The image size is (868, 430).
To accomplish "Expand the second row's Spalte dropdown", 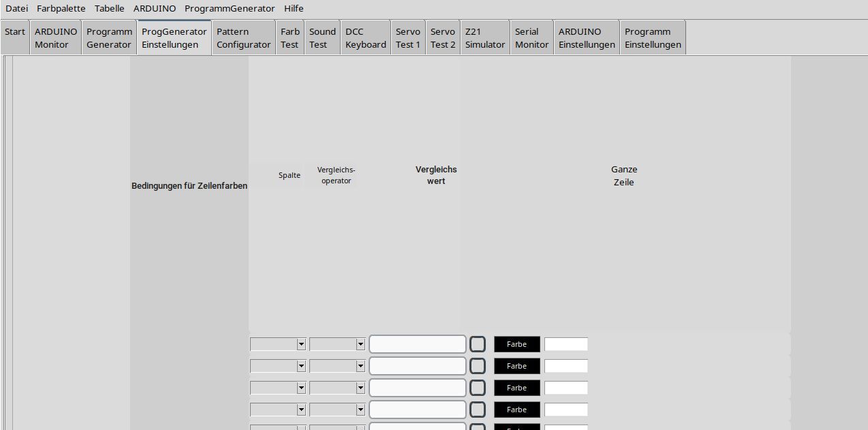I will point(278,367).
